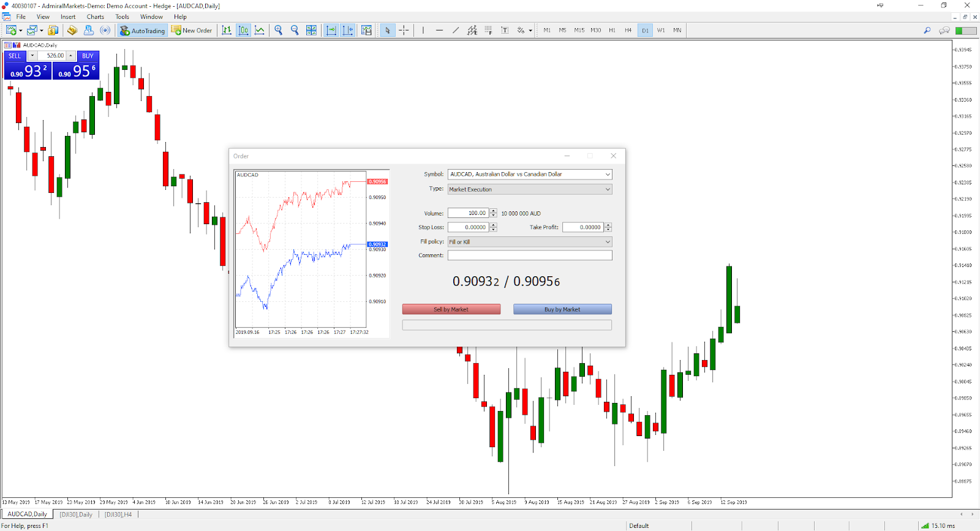The height and width of the screenshot is (531, 980).
Task: Switch to bar chart view icon
Action: 227,30
